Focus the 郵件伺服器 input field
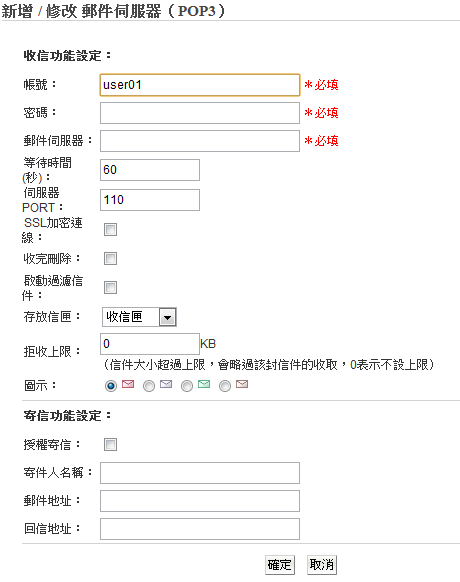Screen dimensions: 460x582 click(x=200, y=141)
